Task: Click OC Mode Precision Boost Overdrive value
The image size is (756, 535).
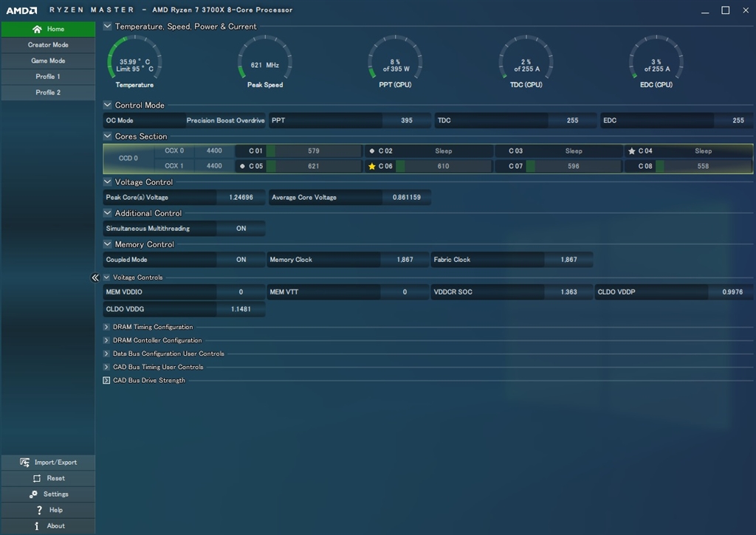Action: [x=226, y=120]
